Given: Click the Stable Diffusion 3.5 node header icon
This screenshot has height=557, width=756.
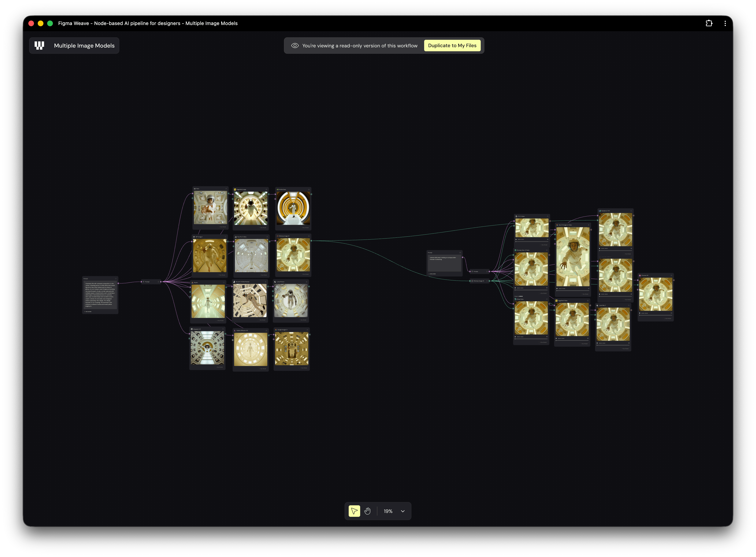Looking at the screenshot, I should point(235,330).
